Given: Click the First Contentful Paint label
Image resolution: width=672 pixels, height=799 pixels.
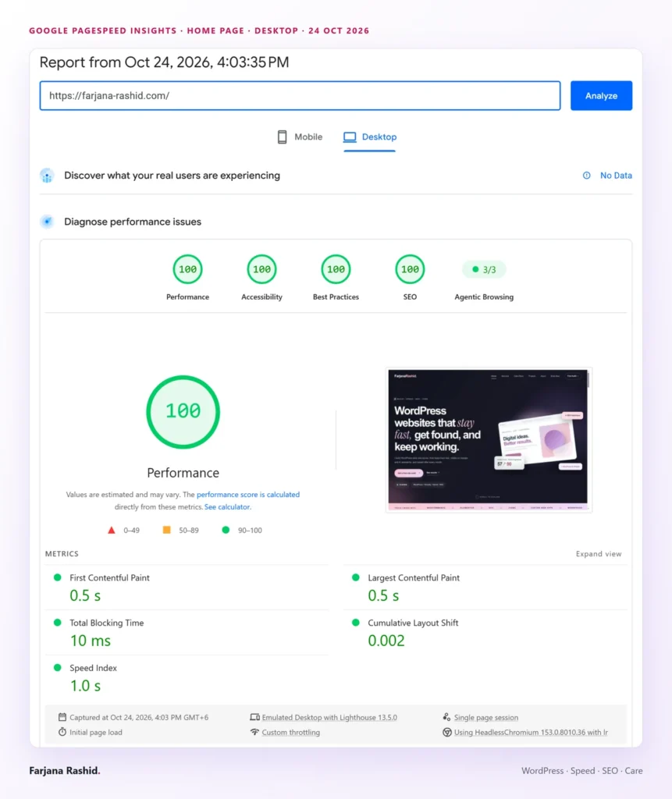Looking at the screenshot, I should click(109, 578).
